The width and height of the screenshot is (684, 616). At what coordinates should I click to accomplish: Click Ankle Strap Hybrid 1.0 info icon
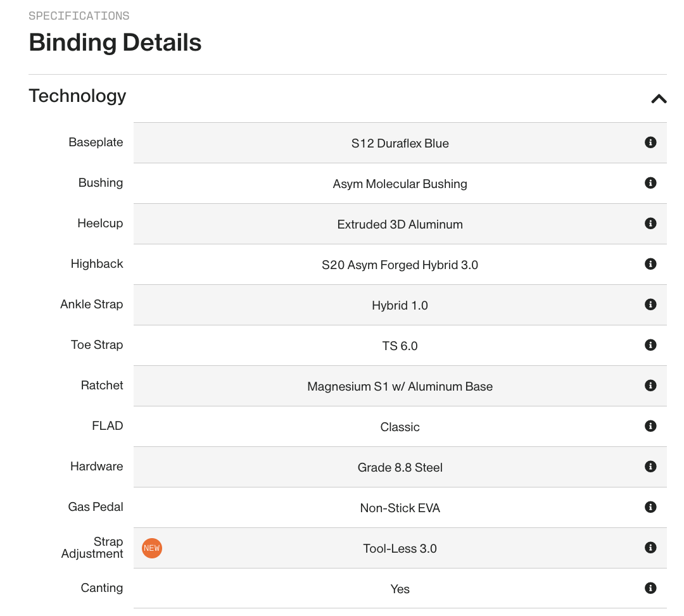pos(650,305)
